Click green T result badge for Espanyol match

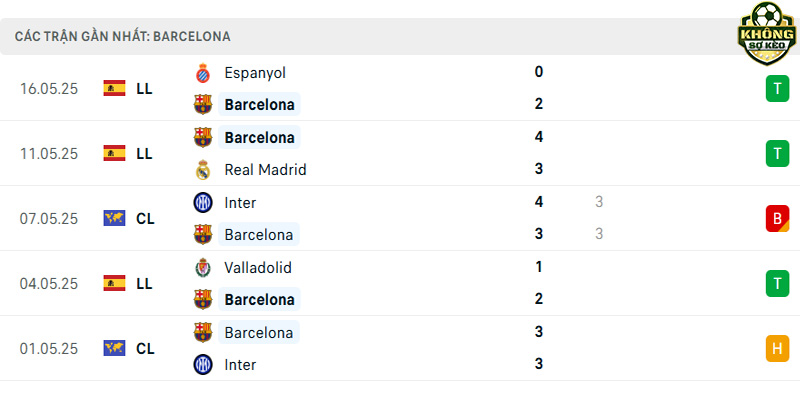tap(777, 89)
